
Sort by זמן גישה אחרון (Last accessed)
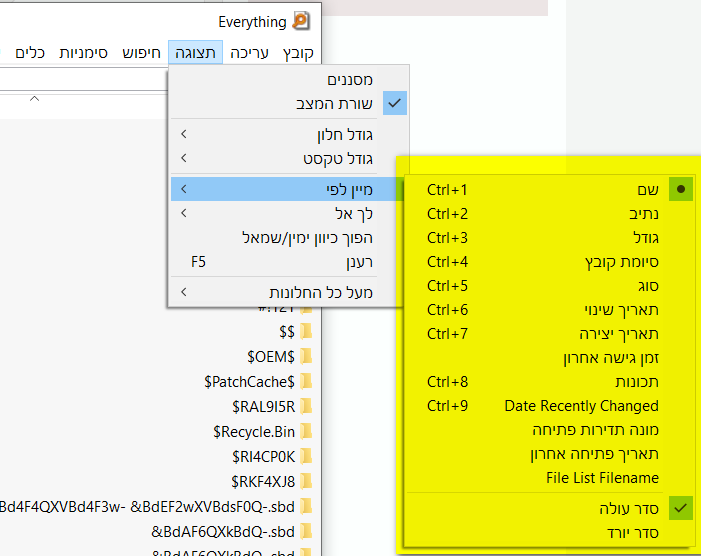pos(549,358)
